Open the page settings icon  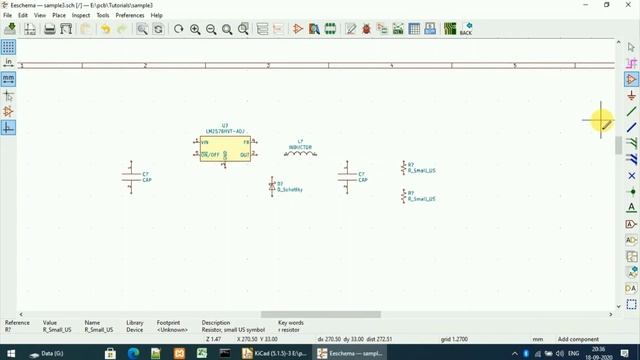coord(30,29)
